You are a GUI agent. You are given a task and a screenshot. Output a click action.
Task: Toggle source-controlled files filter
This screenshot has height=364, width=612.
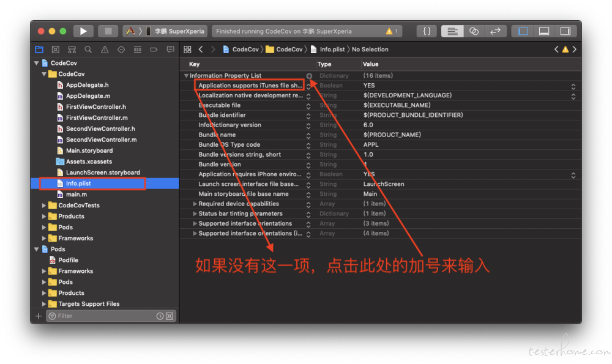click(170, 316)
